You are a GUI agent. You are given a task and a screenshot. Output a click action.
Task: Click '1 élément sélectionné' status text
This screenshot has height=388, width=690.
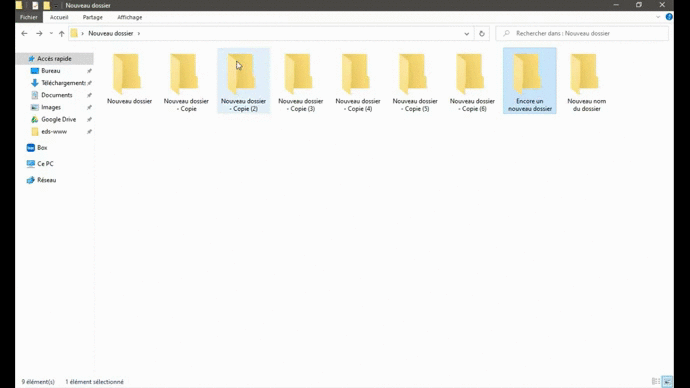click(95, 382)
